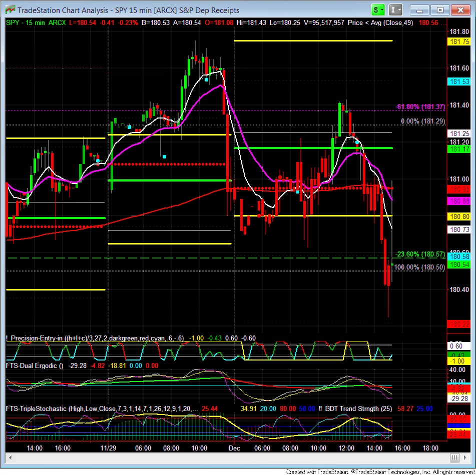This screenshot has height=475, width=476.
Task: Click the magenta 180.88 price axis marker
Action: [459, 201]
